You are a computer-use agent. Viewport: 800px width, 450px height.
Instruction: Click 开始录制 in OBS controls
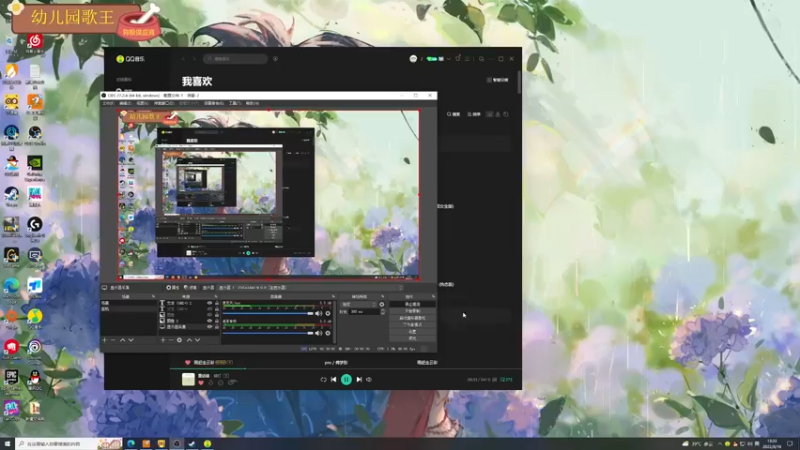coord(412,311)
